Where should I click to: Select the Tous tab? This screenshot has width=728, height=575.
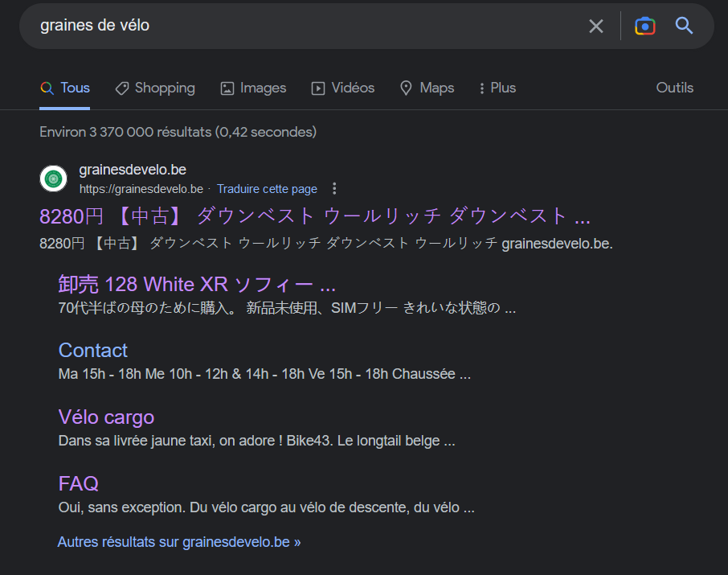65,88
